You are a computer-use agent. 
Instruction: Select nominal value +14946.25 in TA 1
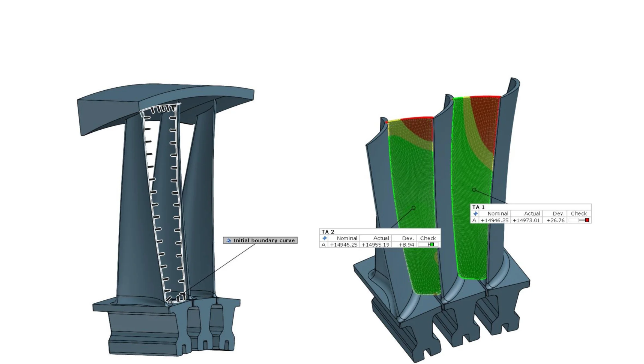pos(495,220)
